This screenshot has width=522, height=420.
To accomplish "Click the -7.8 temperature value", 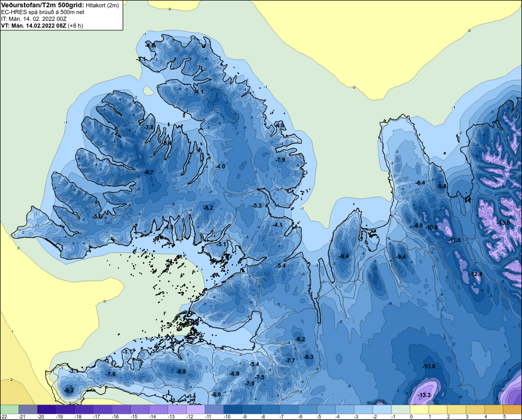I will [149, 127].
